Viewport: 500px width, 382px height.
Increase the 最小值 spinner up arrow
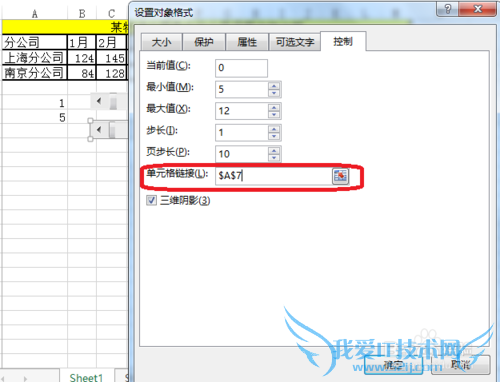click(x=274, y=86)
